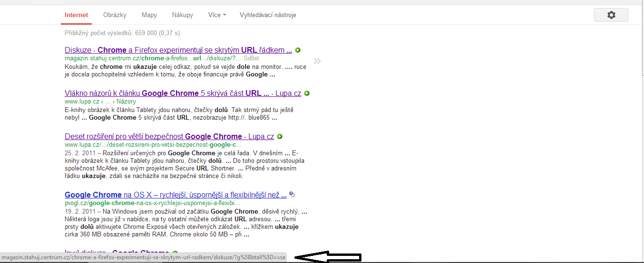
Task: Click the Sdílet link under first result
Action: [251, 58]
